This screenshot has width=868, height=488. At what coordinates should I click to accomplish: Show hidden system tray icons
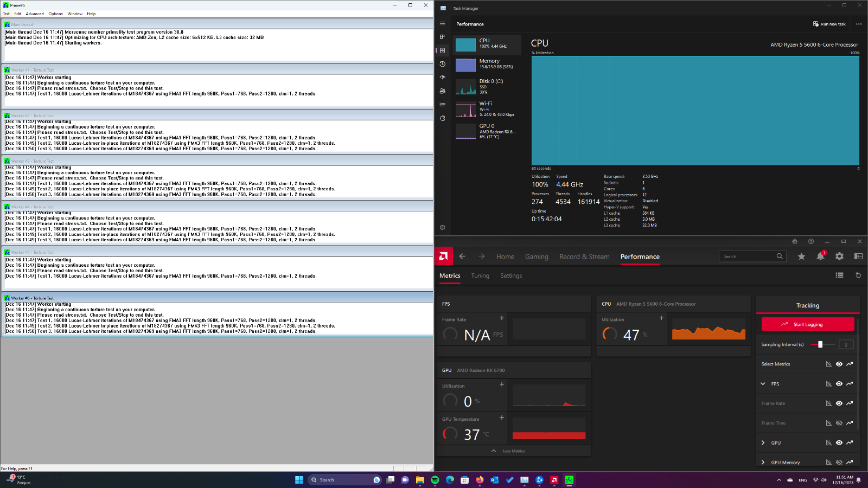pyautogui.click(x=779, y=480)
